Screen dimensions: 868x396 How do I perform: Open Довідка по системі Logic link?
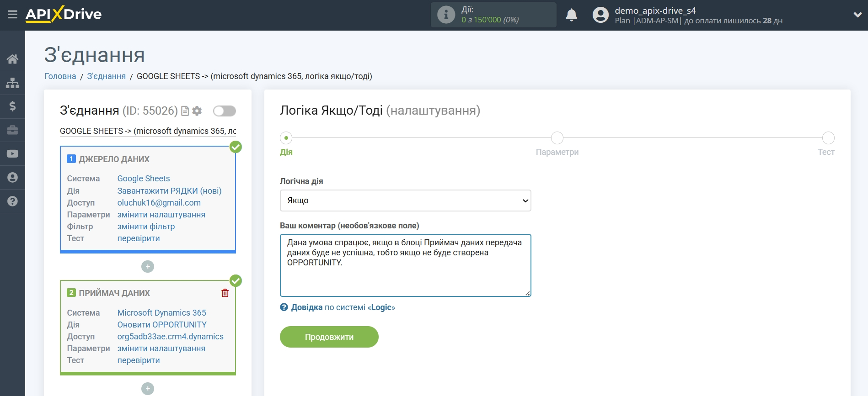tap(343, 307)
